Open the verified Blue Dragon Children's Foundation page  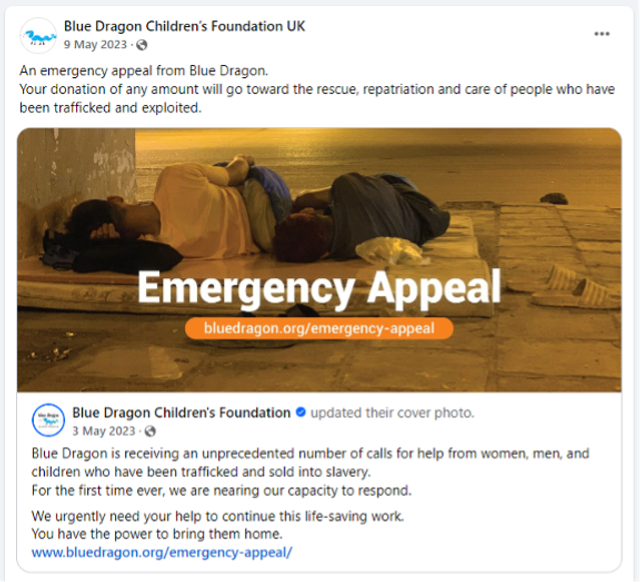(181, 413)
